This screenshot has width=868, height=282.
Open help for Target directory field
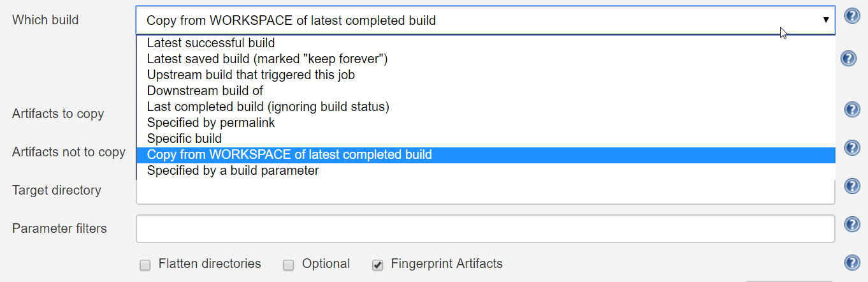(852, 186)
